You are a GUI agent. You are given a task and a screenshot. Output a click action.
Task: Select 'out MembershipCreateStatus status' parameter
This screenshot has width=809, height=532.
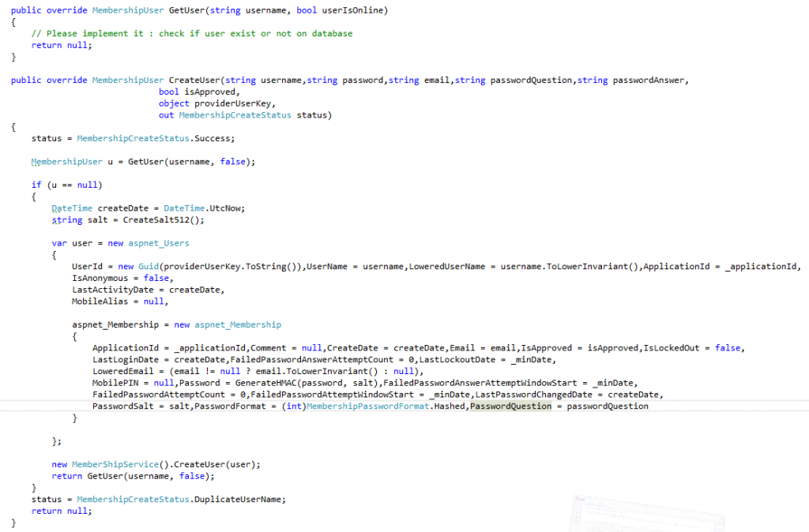point(245,115)
